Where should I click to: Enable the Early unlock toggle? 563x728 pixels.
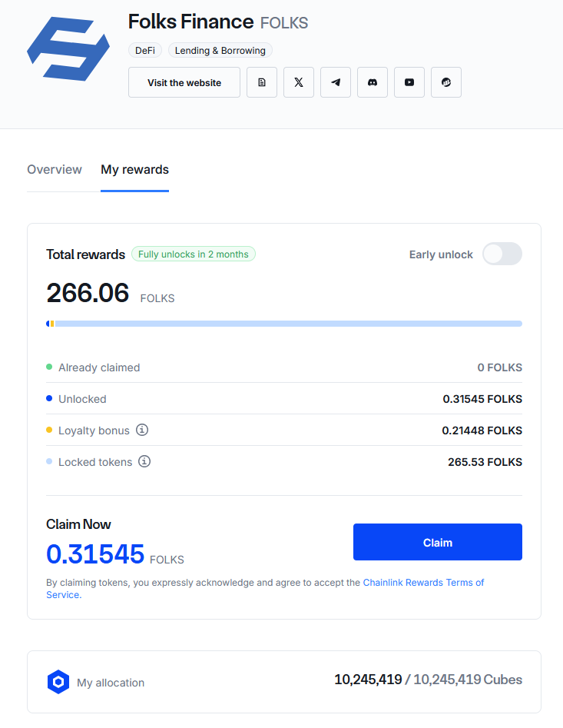502,254
